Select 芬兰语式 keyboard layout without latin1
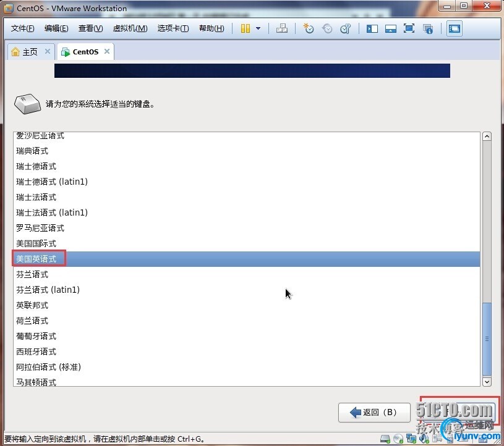 pyautogui.click(x=247, y=274)
